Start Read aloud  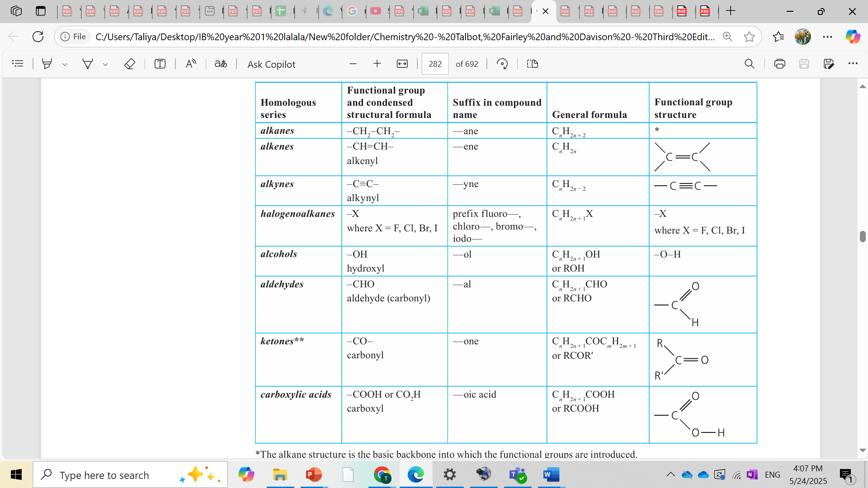pyautogui.click(x=191, y=64)
